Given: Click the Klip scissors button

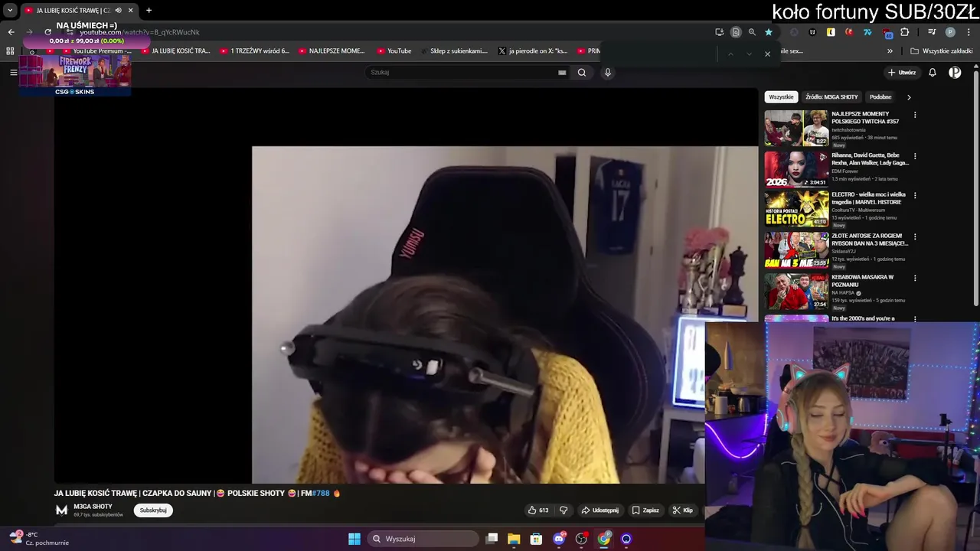Looking at the screenshot, I should pyautogui.click(x=683, y=510).
